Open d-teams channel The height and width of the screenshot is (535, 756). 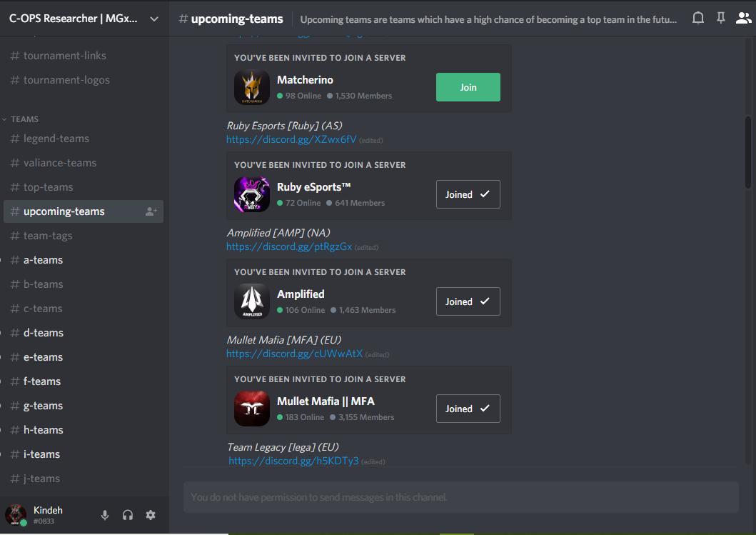coord(84,332)
